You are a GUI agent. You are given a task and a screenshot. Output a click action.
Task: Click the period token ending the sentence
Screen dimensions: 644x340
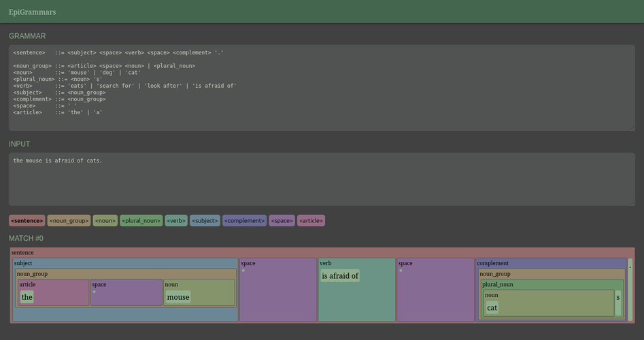coord(630,290)
